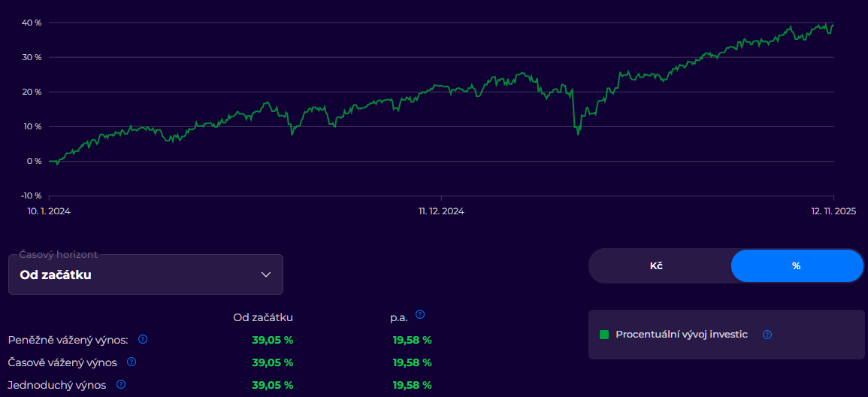Click the 0 % y-axis label
Image resolution: width=868 pixels, height=397 pixels.
[34, 161]
